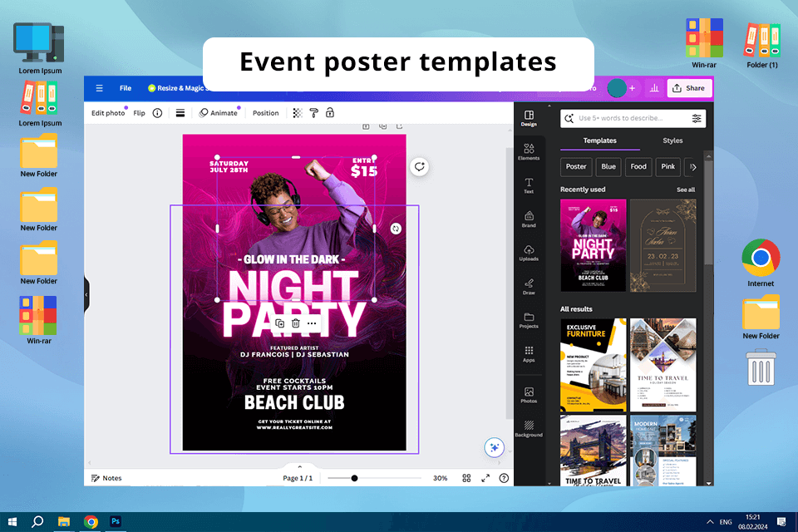Select the Food filter chip

(638, 166)
